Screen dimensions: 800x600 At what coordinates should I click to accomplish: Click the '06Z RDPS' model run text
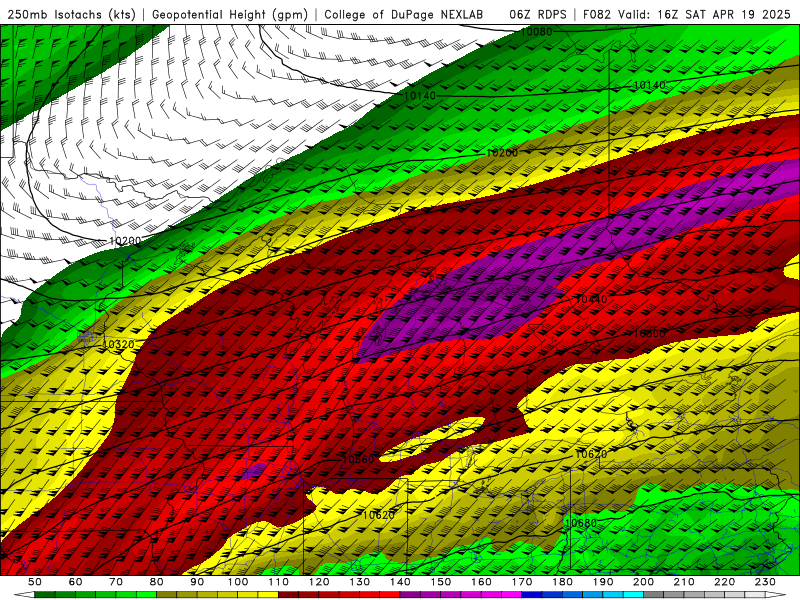click(538, 14)
